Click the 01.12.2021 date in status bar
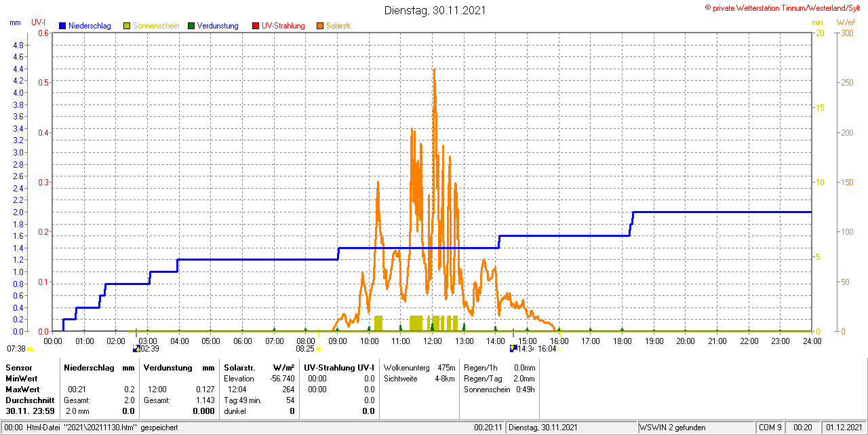The height and width of the screenshot is (435, 868). click(844, 428)
